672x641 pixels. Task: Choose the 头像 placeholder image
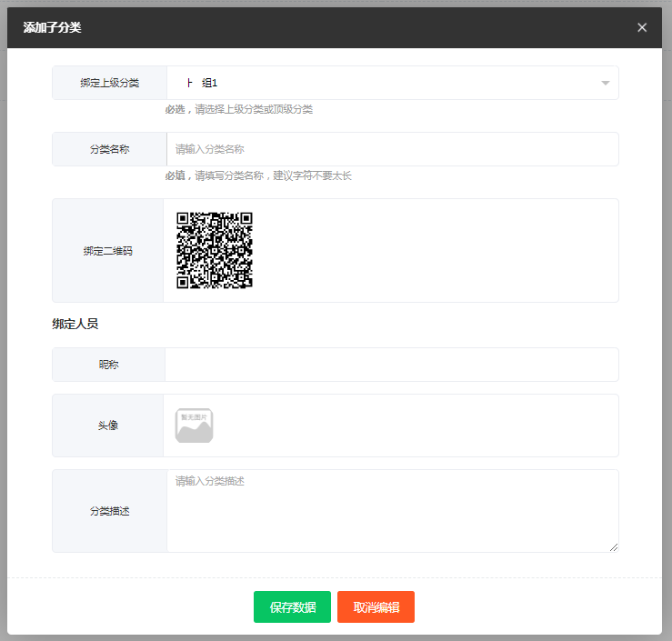(x=194, y=425)
